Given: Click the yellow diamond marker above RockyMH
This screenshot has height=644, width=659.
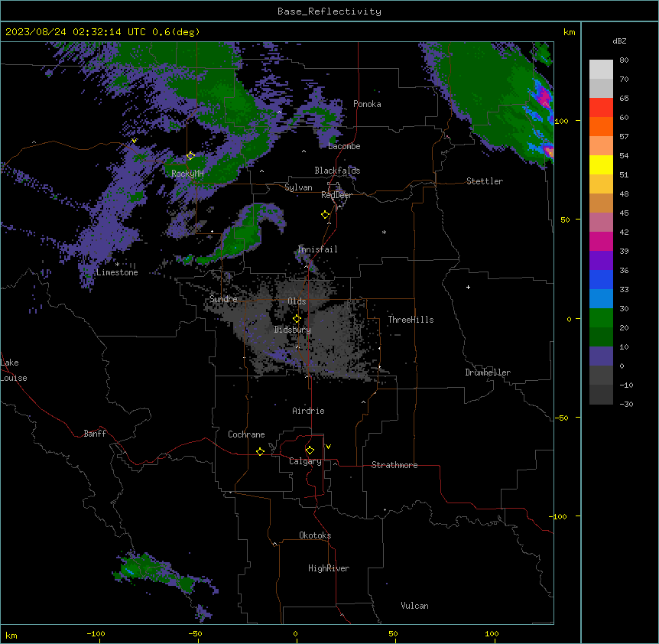Looking at the screenshot, I should point(190,156).
